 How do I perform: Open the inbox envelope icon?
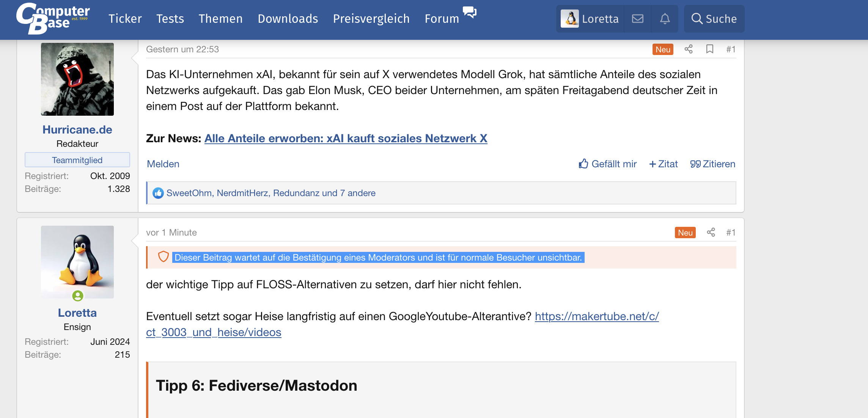(x=638, y=19)
